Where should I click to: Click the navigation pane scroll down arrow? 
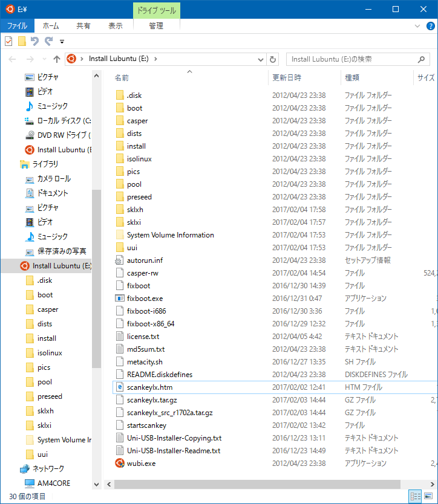click(96, 485)
